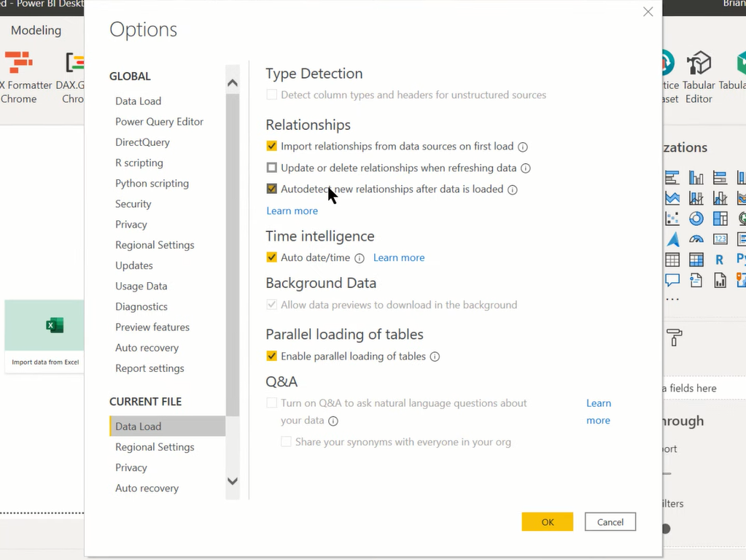Image resolution: width=746 pixels, height=560 pixels.
Task: Enable Update or delete relationships when refreshing
Action: click(x=272, y=168)
